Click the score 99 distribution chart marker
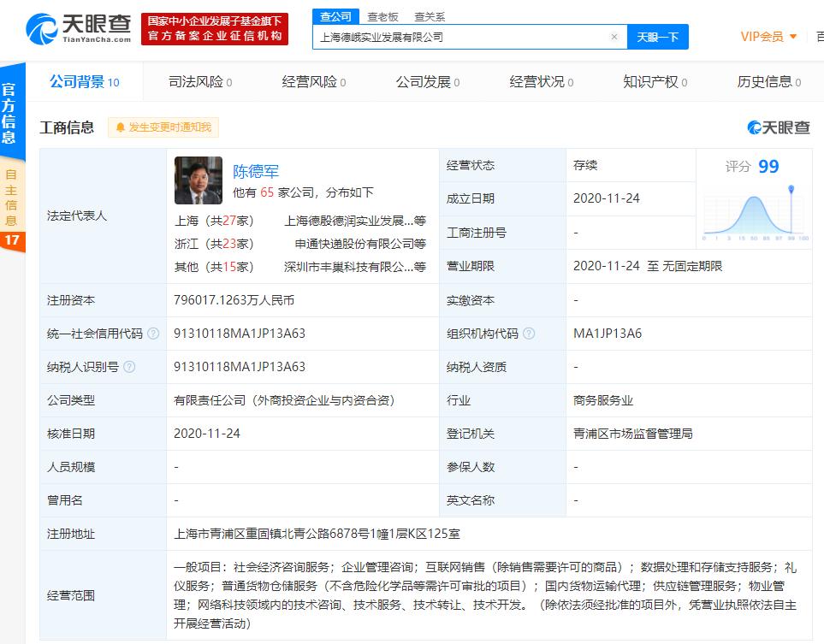The height and width of the screenshot is (644, 824). click(791, 190)
